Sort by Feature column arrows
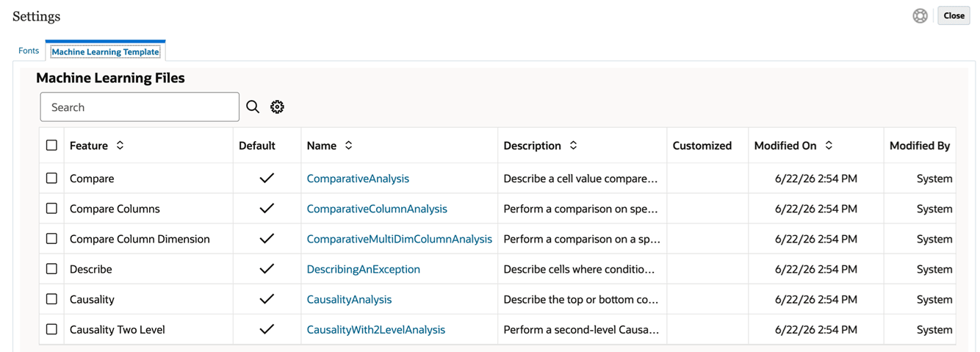The width and height of the screenshot is (980, 352). (x=120, y=146)
